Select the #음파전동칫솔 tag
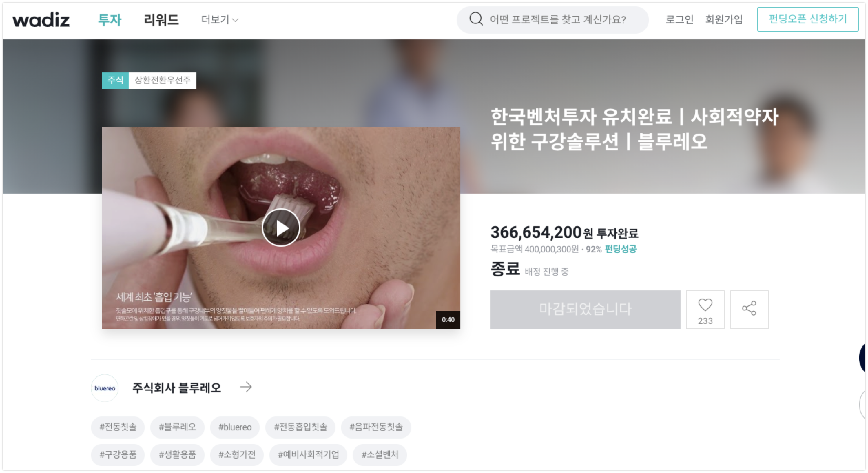This screenshot has height=473, width=868. point(376,427)
